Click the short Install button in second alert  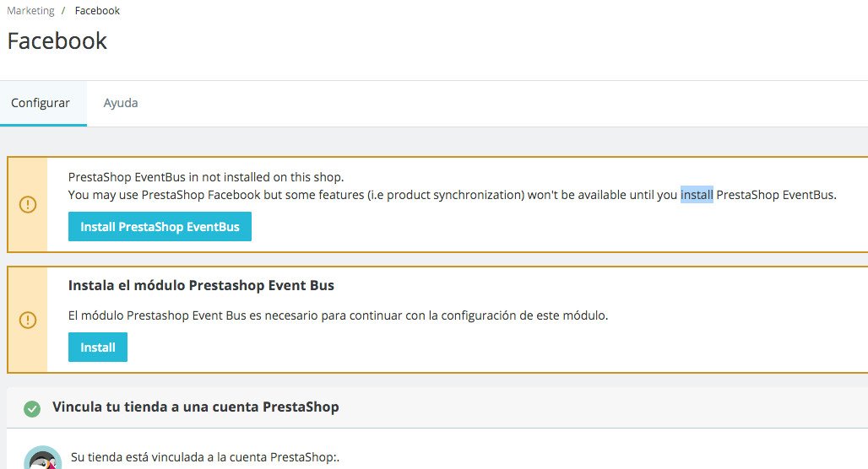98,348
